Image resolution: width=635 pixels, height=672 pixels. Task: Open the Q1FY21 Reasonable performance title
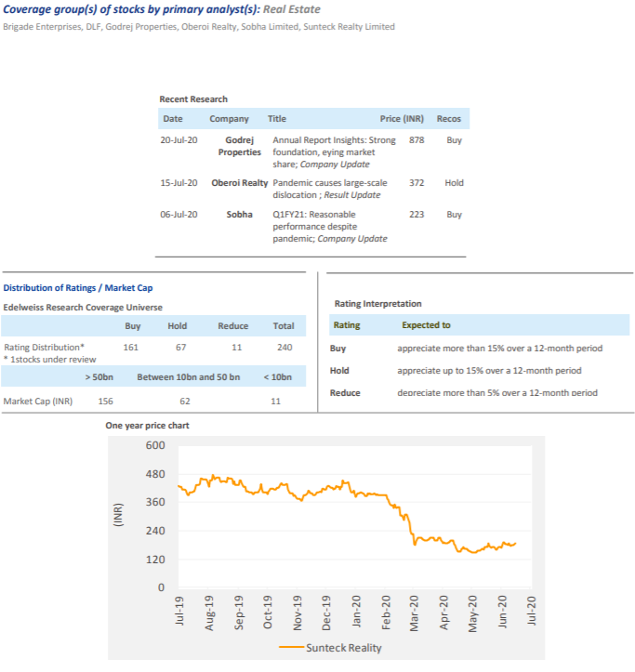(x=330, y=227)
